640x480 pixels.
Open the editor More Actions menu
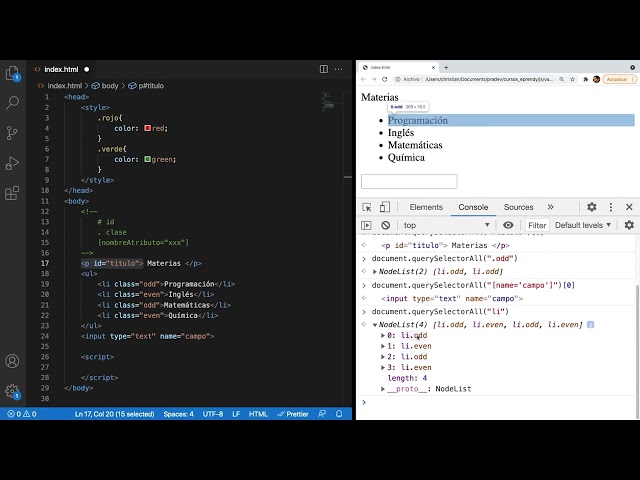pyautogui.click(x=339, y=69)
